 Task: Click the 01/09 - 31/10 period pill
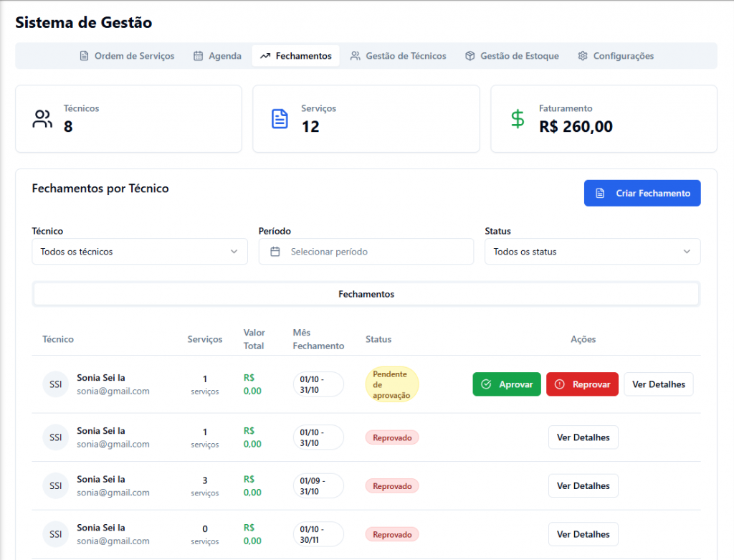[x=318, y=485]
